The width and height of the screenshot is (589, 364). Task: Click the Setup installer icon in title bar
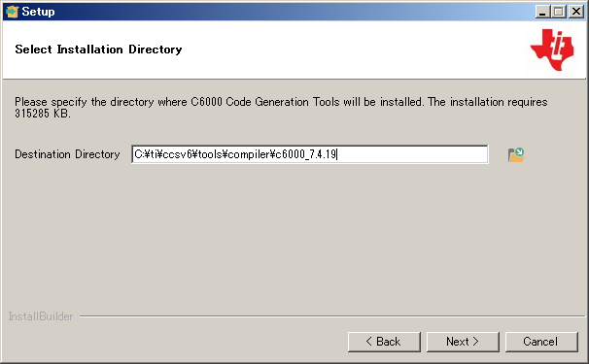(12, 12)
